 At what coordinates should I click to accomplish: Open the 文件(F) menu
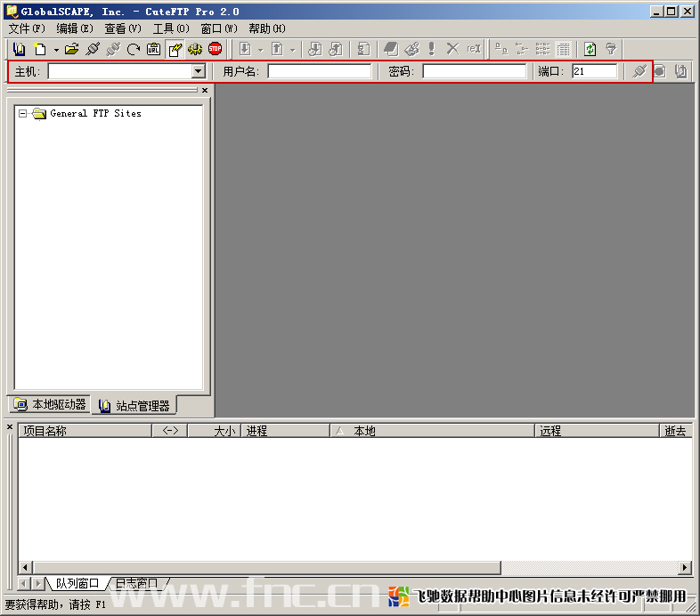(x=27, y=28)
